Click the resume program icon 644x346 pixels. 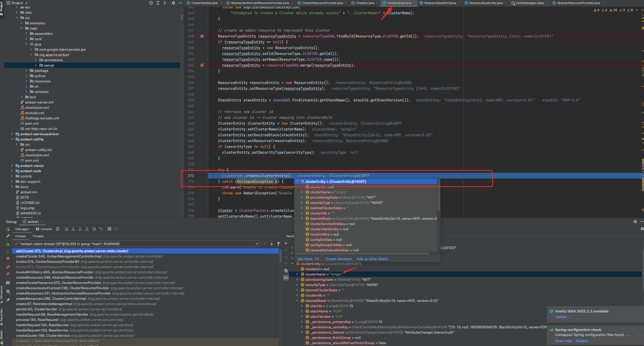pos(8,244)
